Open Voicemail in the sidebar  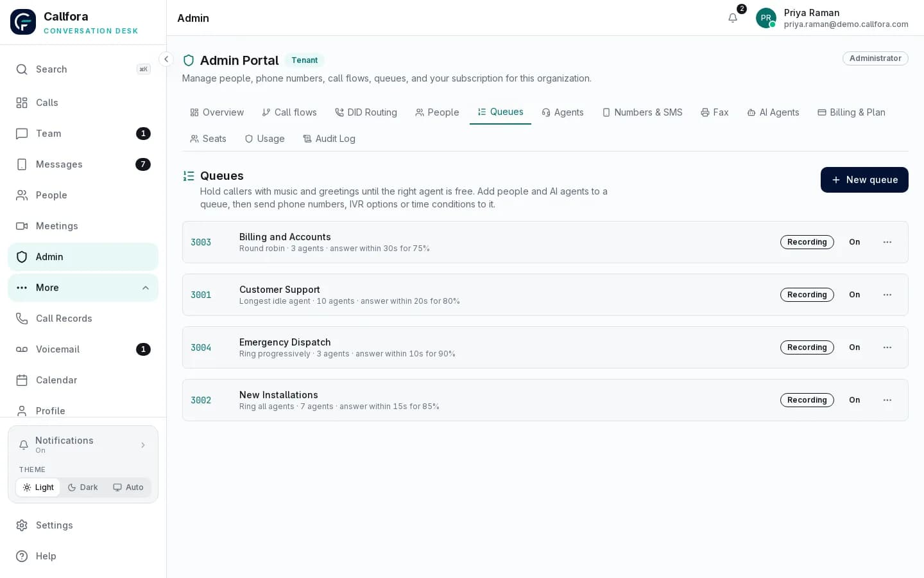tap(83, 349)
